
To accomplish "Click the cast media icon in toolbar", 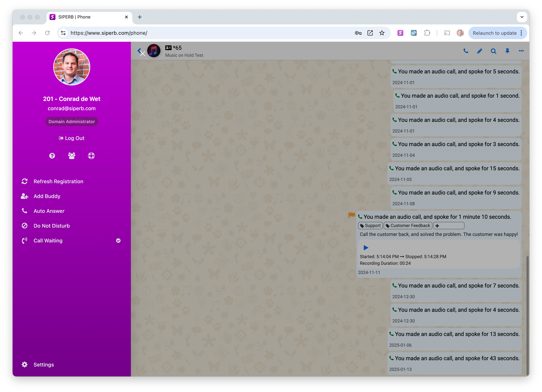I will [447, 33].
